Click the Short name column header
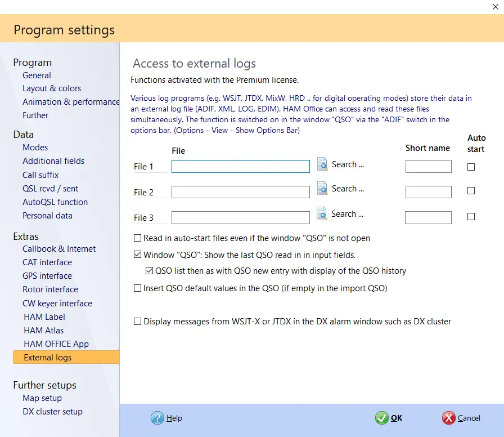 pyautogui.click(x=427, y=148)
